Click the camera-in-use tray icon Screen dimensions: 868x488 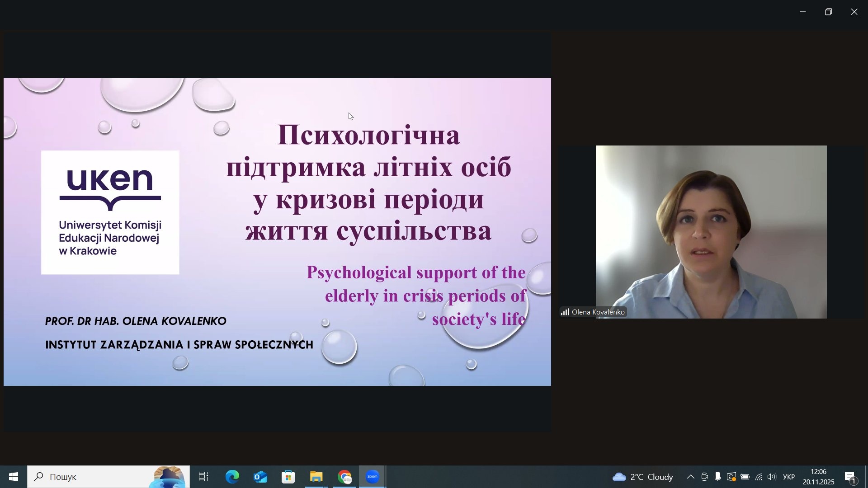704,477
